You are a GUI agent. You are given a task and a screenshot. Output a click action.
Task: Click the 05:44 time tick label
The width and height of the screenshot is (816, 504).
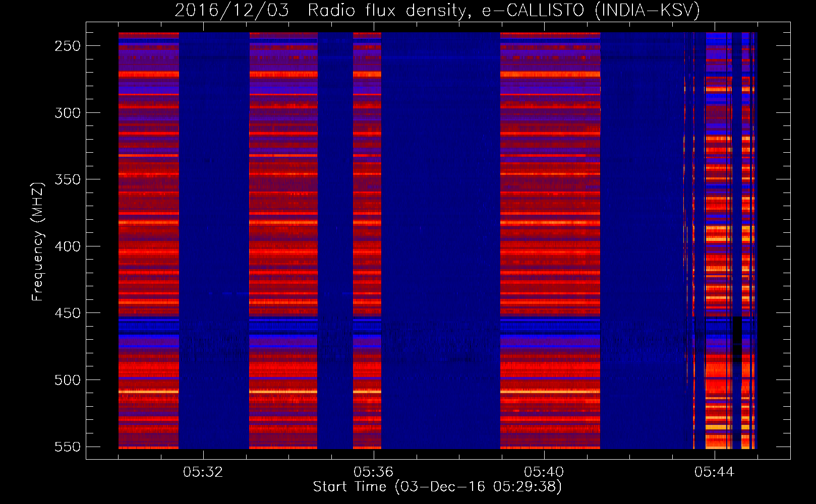714,472
